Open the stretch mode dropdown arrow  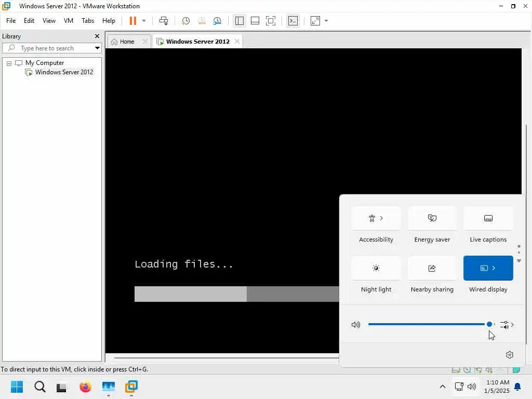pos(326,21)
